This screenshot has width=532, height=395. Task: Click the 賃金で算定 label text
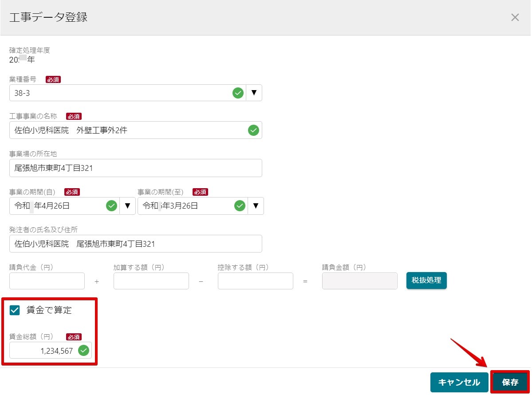coord(49,310)
